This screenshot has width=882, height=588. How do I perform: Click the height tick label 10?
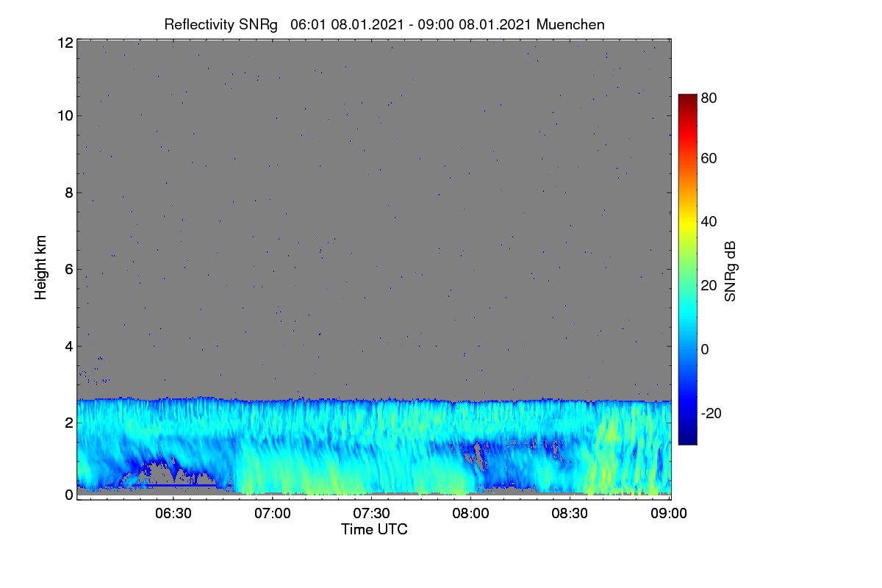point(65,115)
